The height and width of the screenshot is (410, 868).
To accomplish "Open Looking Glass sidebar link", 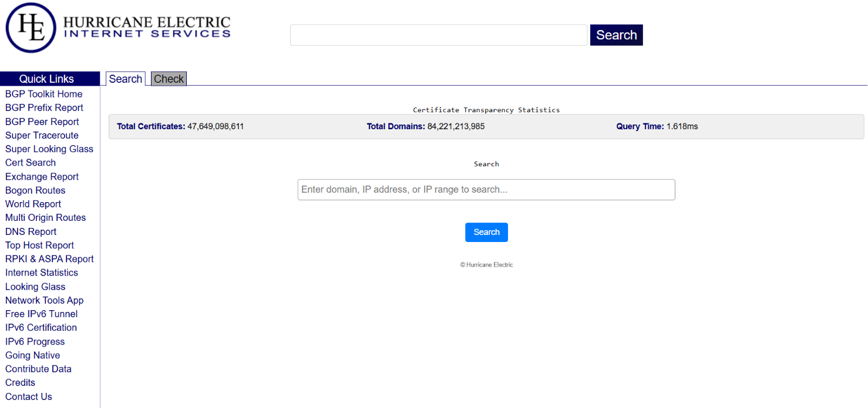I will pos(35,287).
